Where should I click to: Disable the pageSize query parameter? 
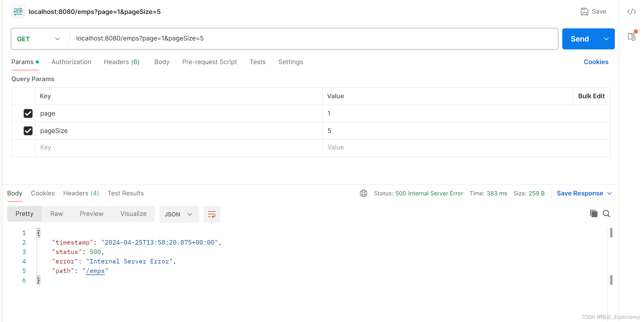pyautogui.click(x=28, y=131)
